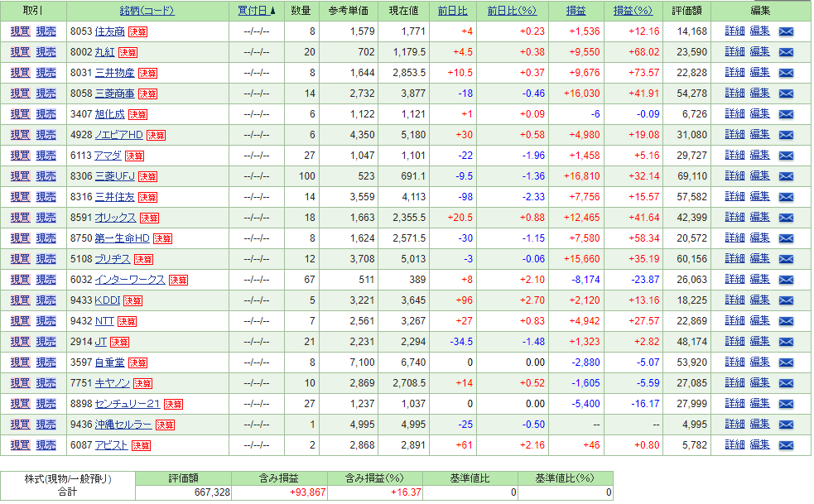Select the +16.37 含み損益(%) value
This screenshot has width=814, height=504.
point(406,492)
